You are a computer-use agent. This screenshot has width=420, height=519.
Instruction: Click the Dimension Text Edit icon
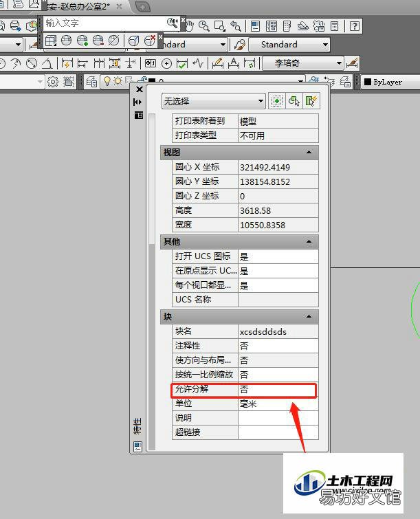pyautogui.click(x=234, y=63)
